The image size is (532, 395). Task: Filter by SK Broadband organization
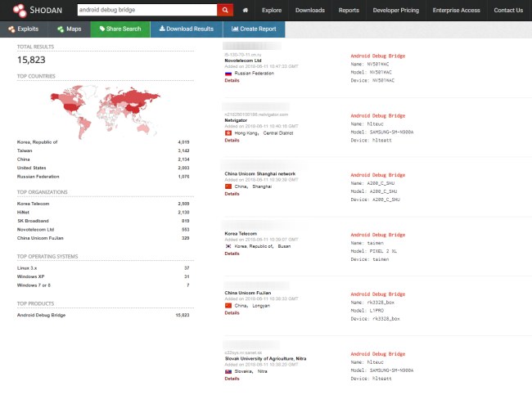point(33,221)
